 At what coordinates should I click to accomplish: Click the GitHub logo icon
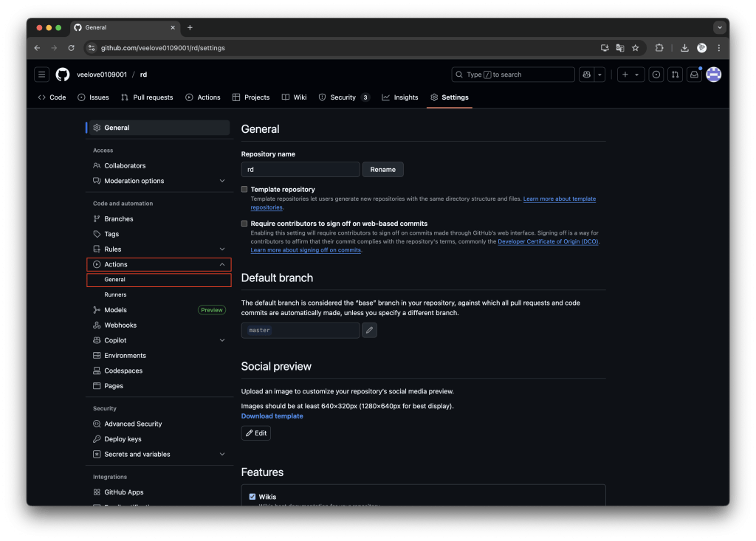tap(63, 75)
